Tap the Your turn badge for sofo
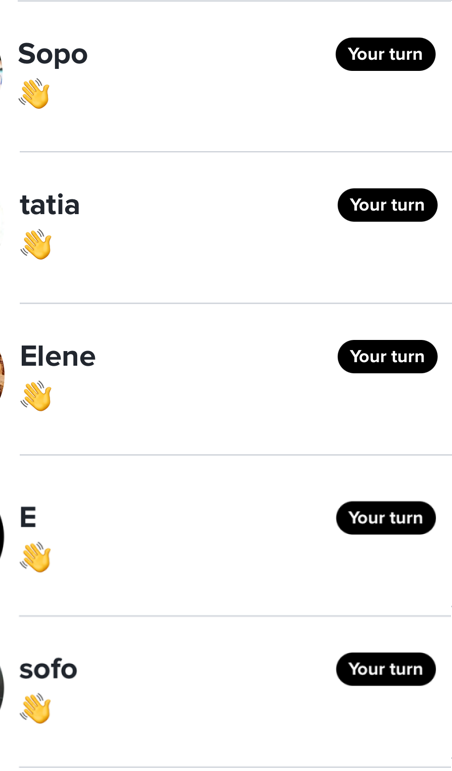Image resolution: width=452 pixels, height=771 pixels. [386, 669]
